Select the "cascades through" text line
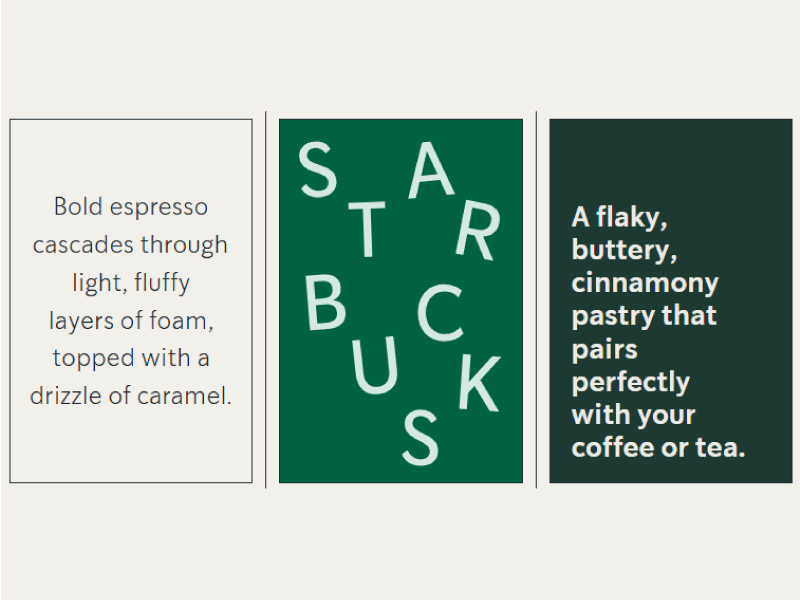Viewport: 800px width, 600px height. (130, 245)
